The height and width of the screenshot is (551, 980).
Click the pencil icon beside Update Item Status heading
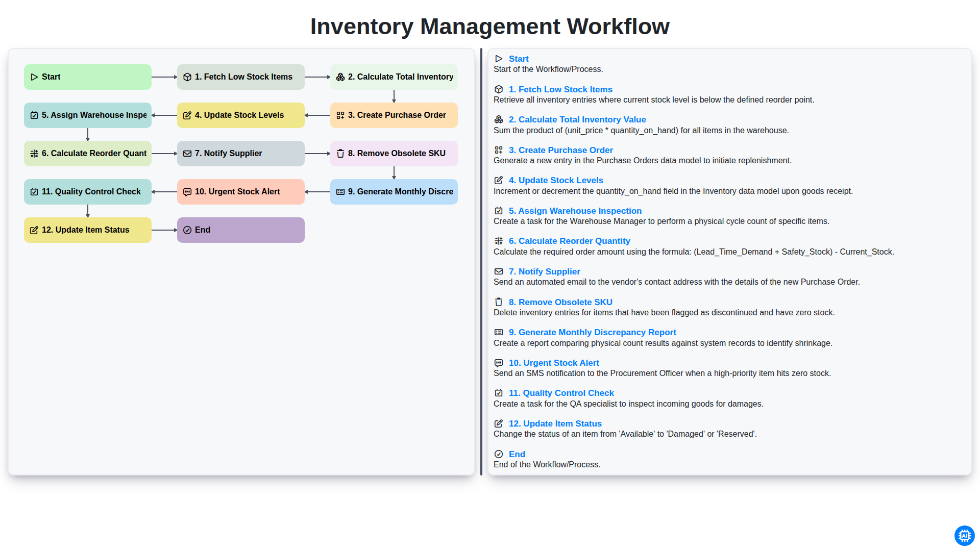[x=499, y=423]
